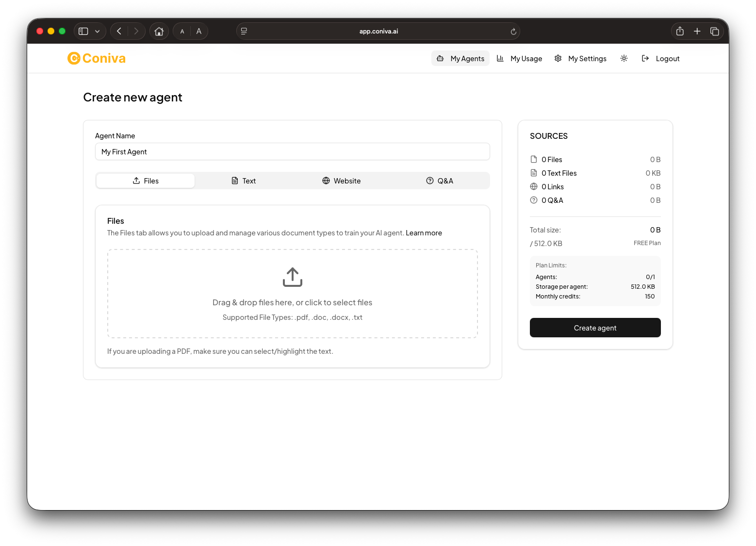This screenshot has width=756, height=546.
Task: Click the document icon beside "0 Text Files"
Action: coord(533,173)
